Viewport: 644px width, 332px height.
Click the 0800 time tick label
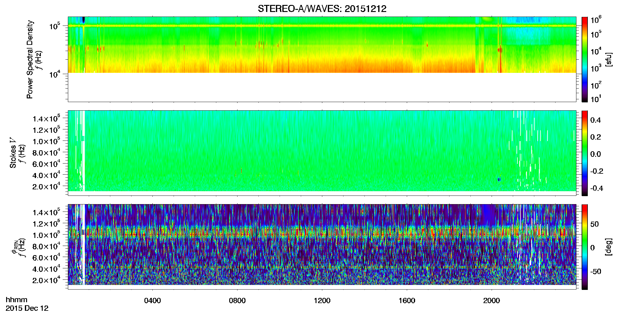(x=237, y=301)
